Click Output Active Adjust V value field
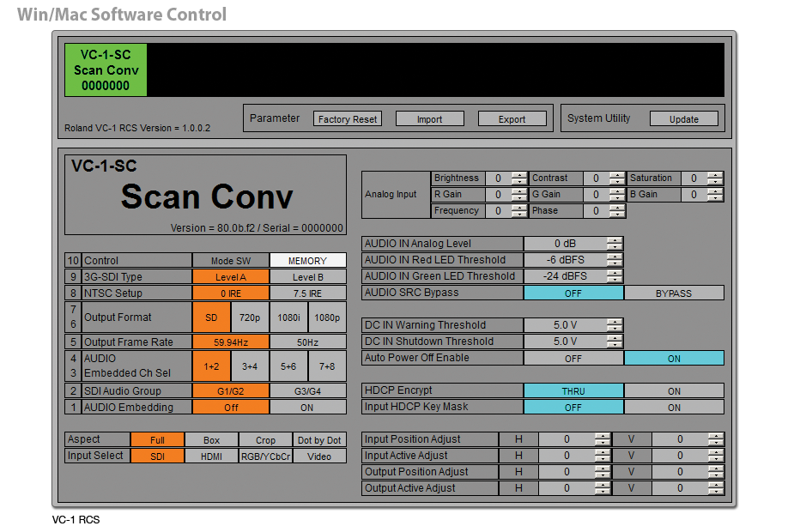The image size is (800, 532). pos(680,488)
